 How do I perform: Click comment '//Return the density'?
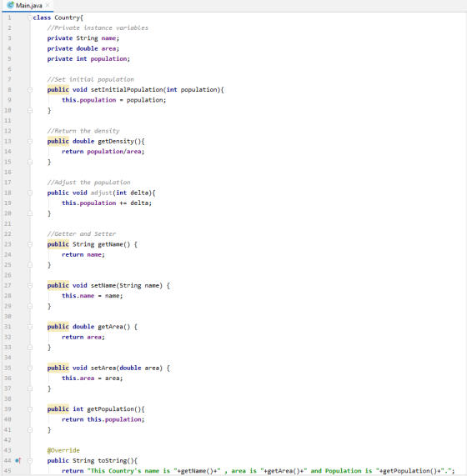coord(83,131)
